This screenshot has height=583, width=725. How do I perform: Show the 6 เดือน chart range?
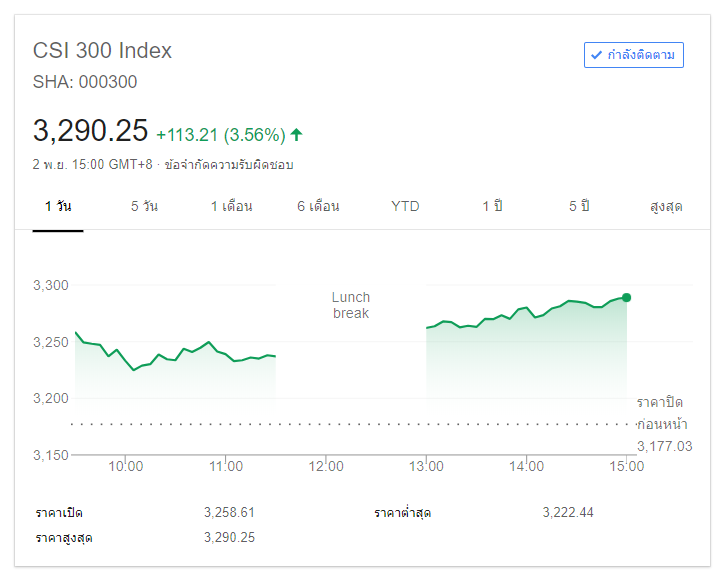click(318, 206)
